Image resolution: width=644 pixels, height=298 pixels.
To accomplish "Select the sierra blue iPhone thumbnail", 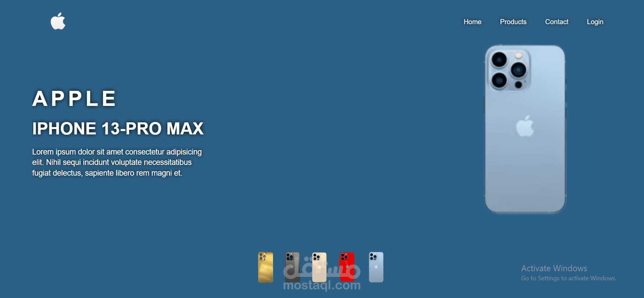I will (376, 267).
